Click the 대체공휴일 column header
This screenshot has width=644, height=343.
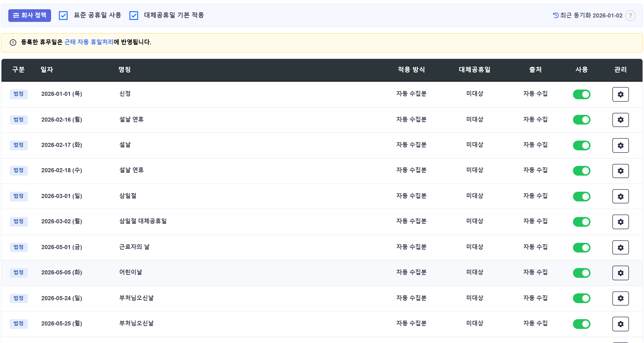[474, 70]
